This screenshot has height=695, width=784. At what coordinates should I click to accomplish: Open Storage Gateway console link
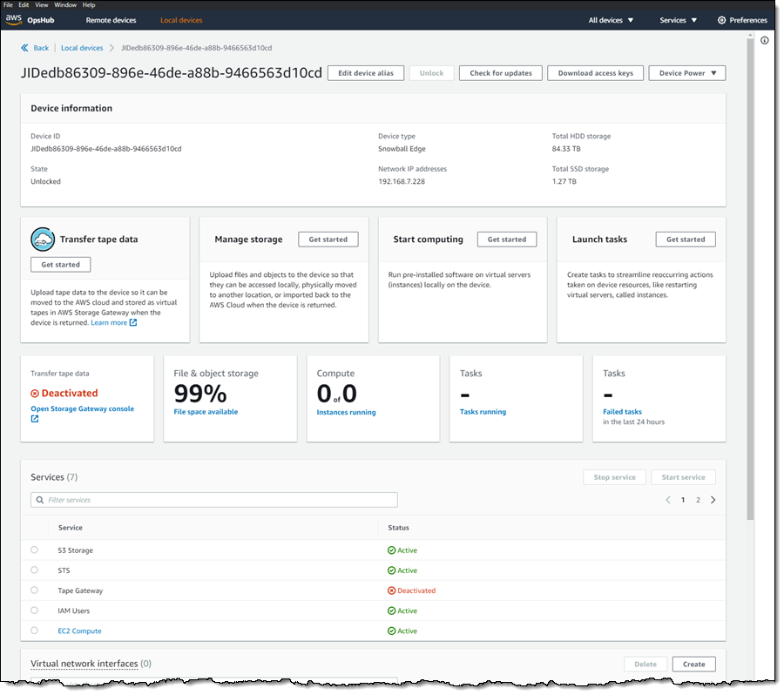coord(83,409)
